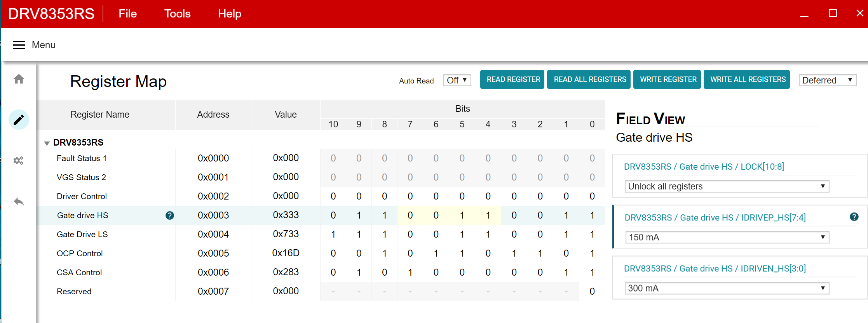Open the File menu
The height and width of the screenshot is (323, 868).
click(127, 14)
